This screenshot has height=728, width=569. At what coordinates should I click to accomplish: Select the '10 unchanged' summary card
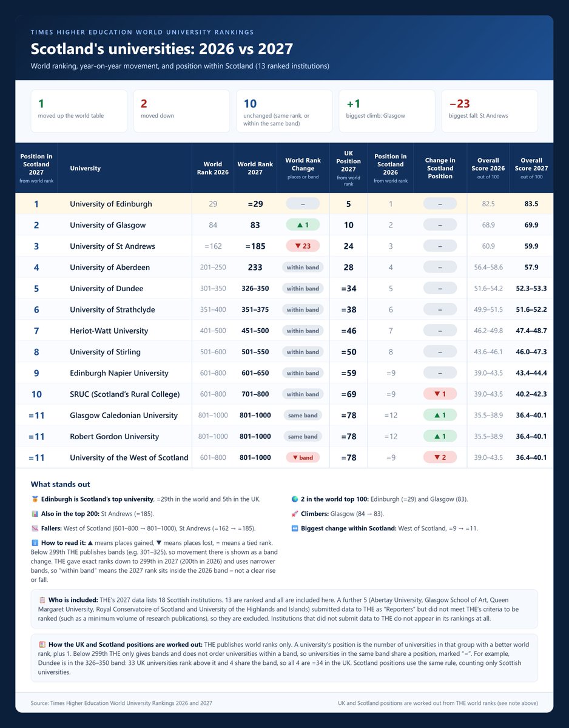(x=284, y=111)
